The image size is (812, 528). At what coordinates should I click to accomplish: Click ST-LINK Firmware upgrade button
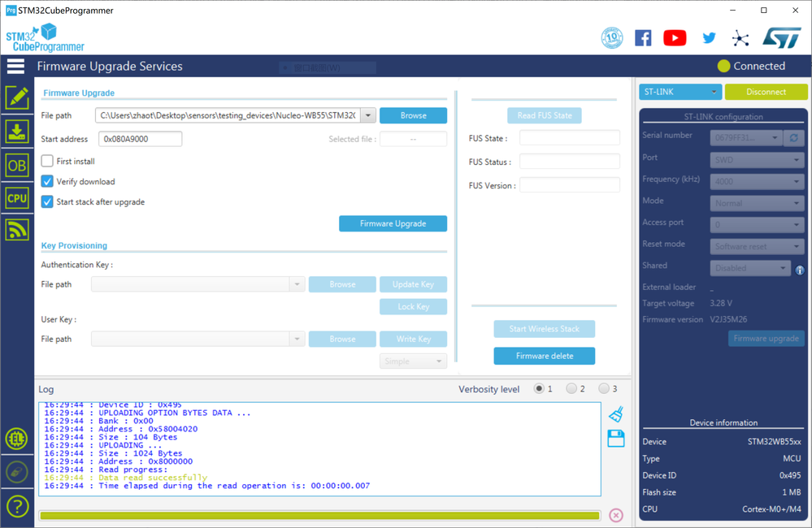point(766,339)
